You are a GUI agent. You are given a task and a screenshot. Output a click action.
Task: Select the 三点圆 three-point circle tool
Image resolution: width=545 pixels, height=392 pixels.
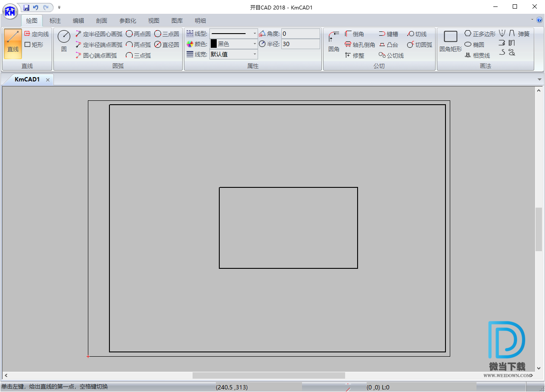point(167,34)
